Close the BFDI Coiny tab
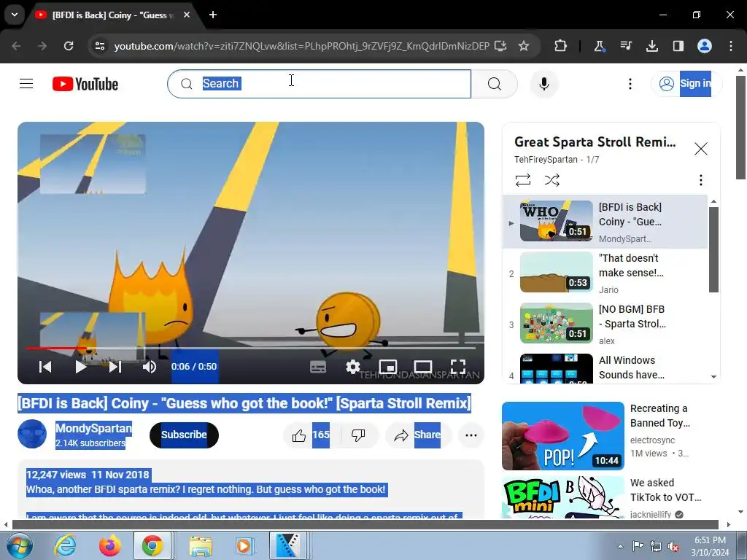The height and width of the screenshot is (560, 747). (187, 15)
